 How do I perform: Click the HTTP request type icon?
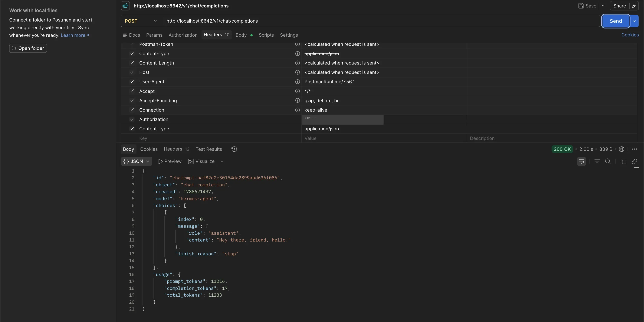[x=125, y=6]
